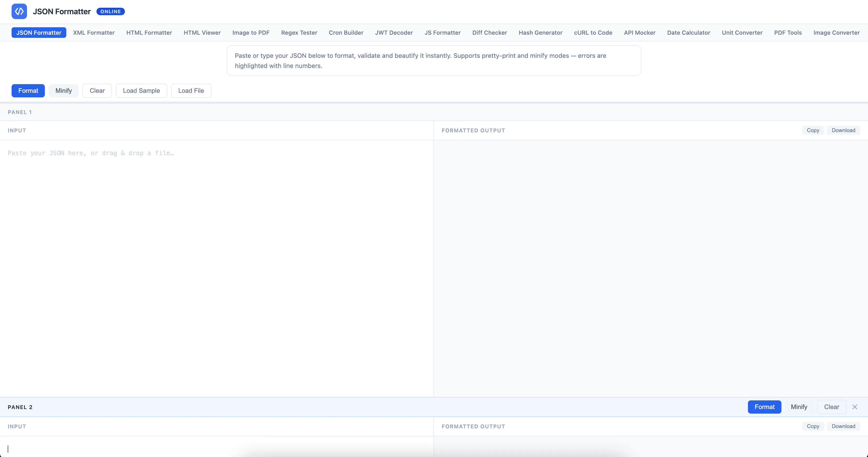
Task: Close Panel 2 with the X icon
Action: 855,407
